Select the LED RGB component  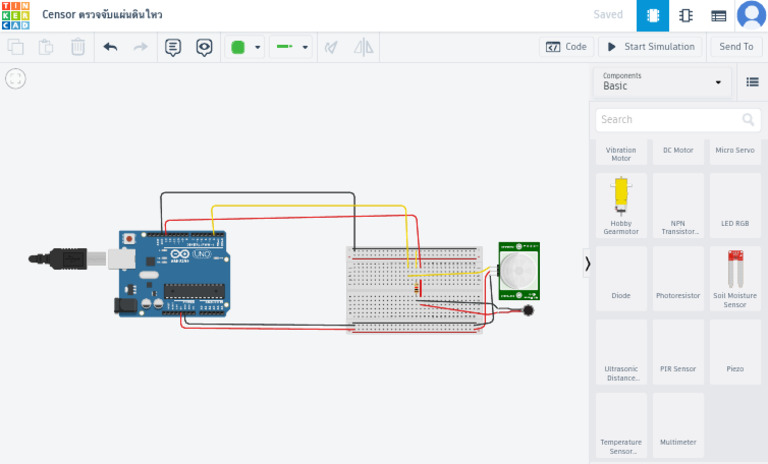coord(735,205)
